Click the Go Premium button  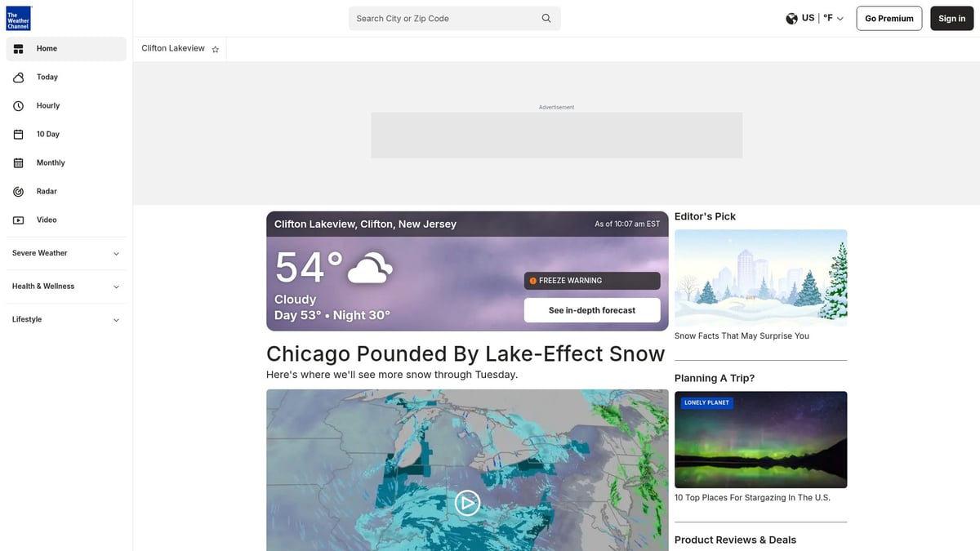coord(889,18)
